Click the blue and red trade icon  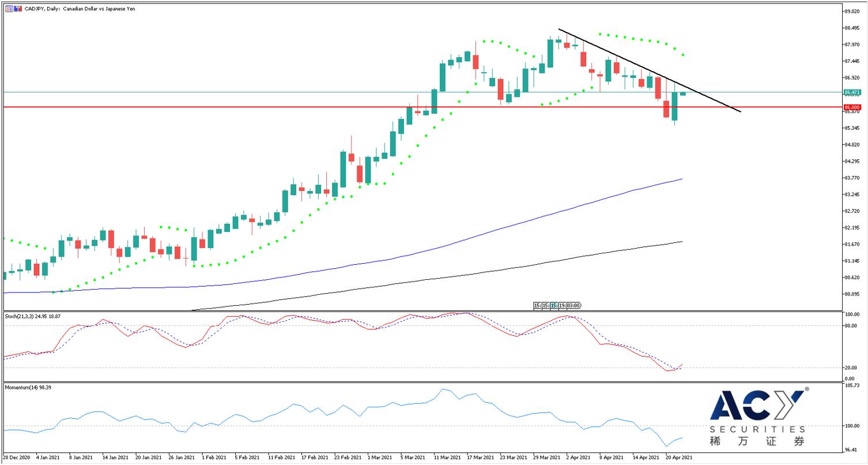click(18, 9)
